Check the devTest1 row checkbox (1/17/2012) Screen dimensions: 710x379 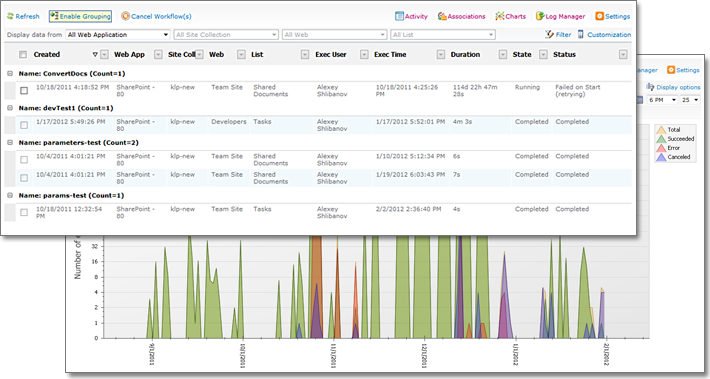(24, 125)
